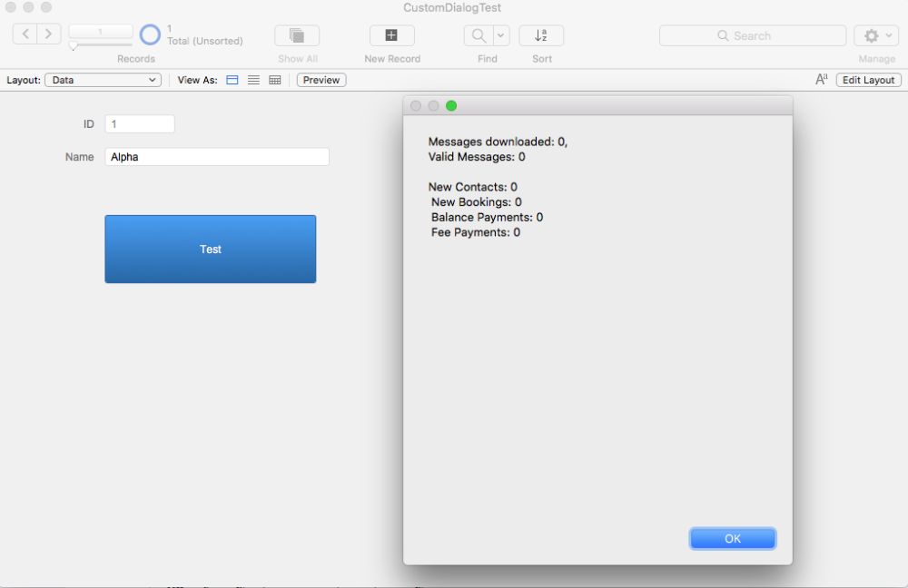Create a New Record with plus icon
The image size is (908, 588).
point(391,35)
